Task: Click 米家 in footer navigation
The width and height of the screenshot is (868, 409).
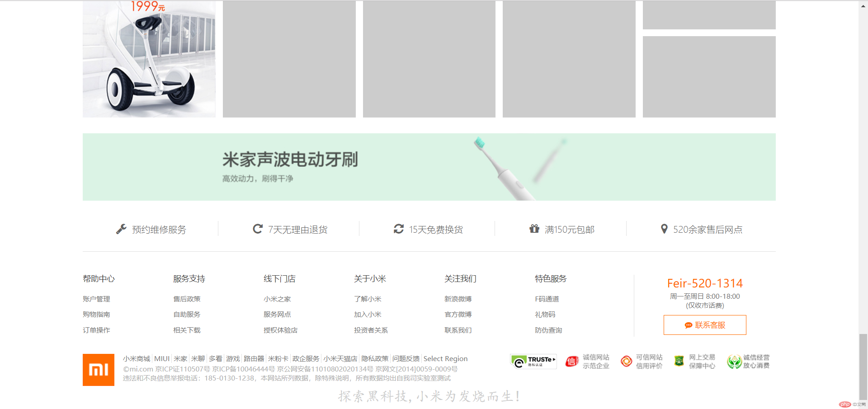Action: pos(180,358)
